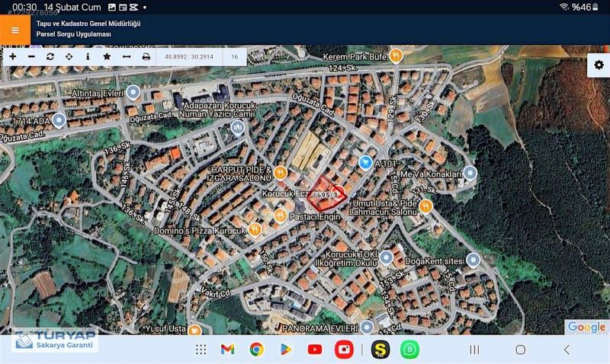Click the refresh map icon

[x=50, y=56]
